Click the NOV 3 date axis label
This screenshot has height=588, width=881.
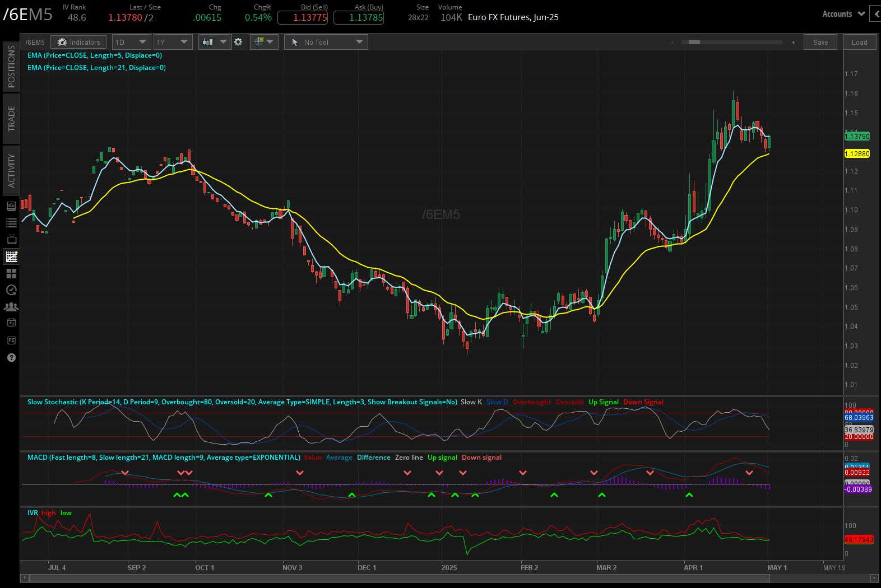tap(293, 568)
